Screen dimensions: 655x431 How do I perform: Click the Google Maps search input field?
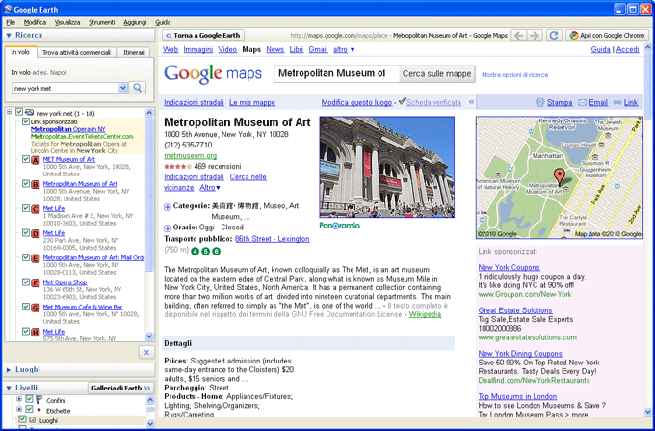click(337, 74)
